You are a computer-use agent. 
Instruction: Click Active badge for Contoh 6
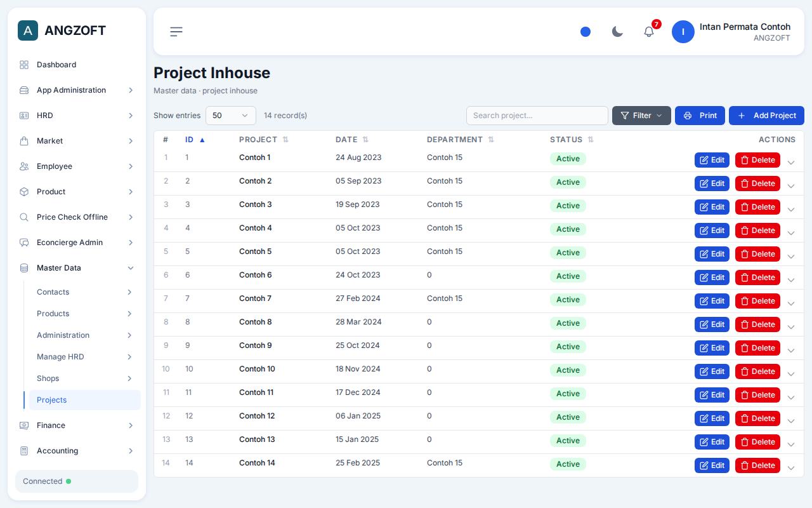(x=568, y=276)
